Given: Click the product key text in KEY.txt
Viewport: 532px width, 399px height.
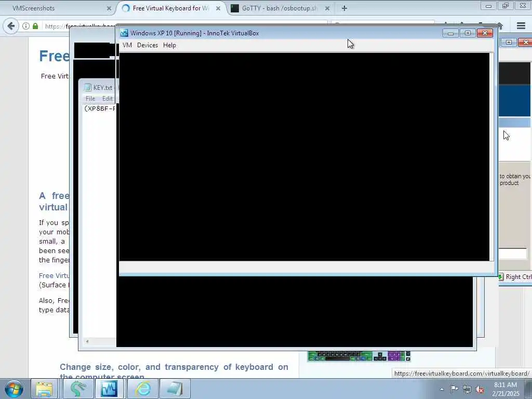Looking at the screenshot, I should point(100,109).
